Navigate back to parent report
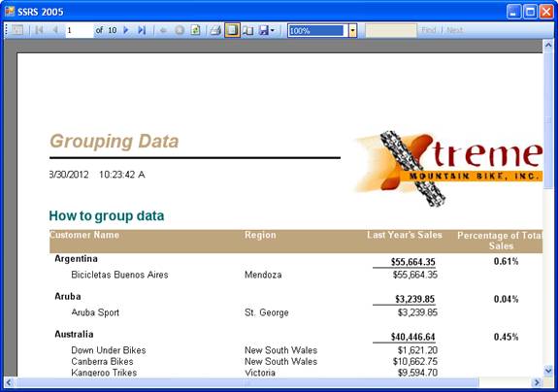The height and width of the screenshot is (392, 558). (x=163, y=30)
